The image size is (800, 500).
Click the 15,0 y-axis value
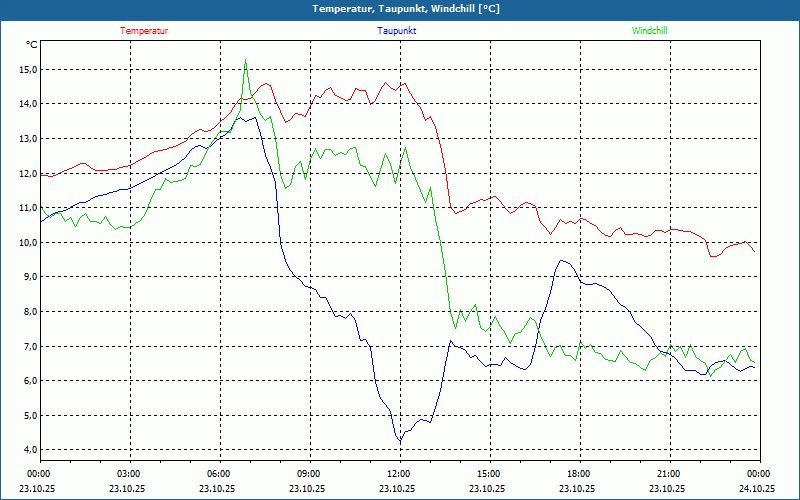pyautogui.click(x=29, y=69)
